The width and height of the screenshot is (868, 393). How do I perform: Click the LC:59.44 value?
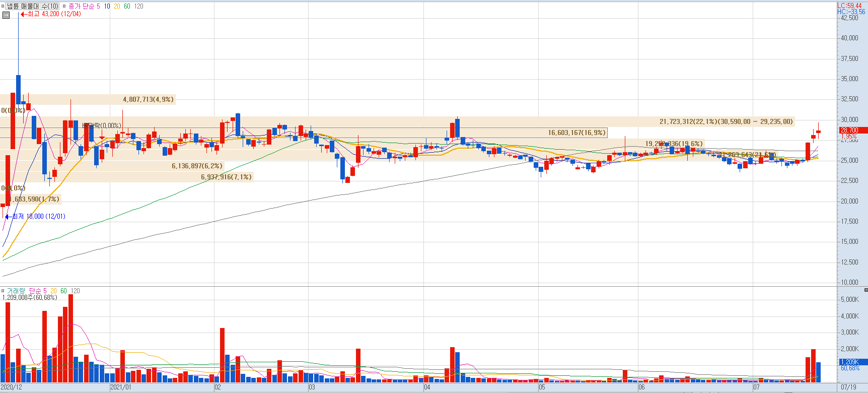[x=849, y=6]
